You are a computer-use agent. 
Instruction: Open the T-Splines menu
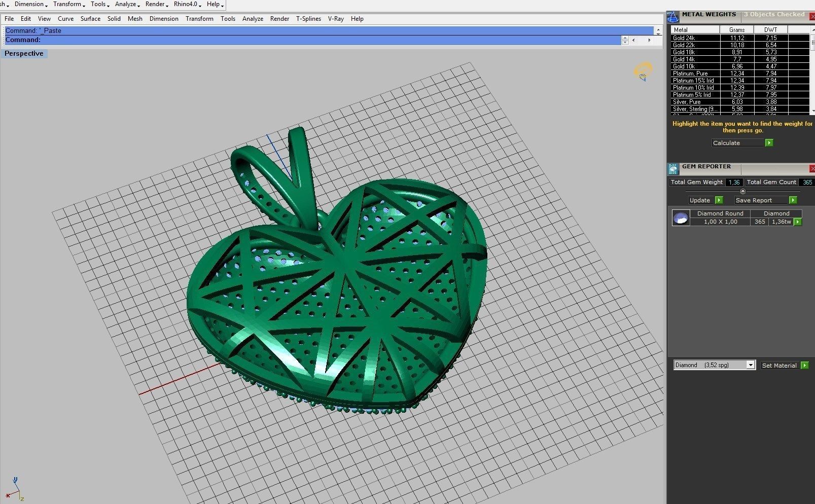(308, 19)
